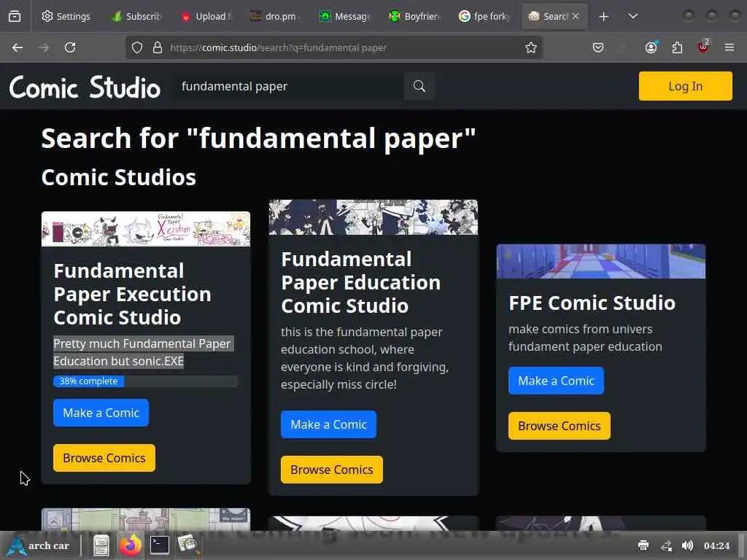Switch to the Subscrib tab

(136, 16)
